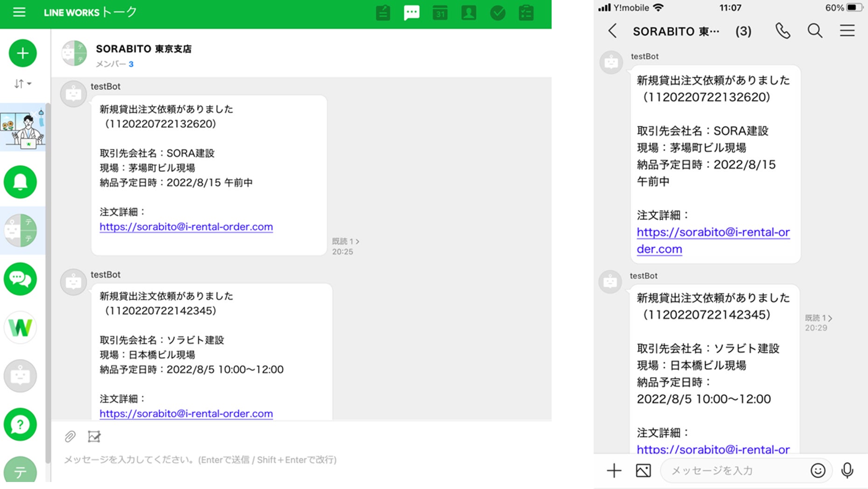
Task: Start a call with the phone icon
Action: [783, 31]
